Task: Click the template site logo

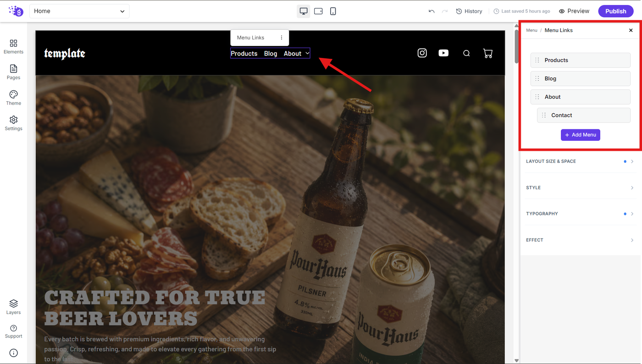Action: (x=65, y=53)
